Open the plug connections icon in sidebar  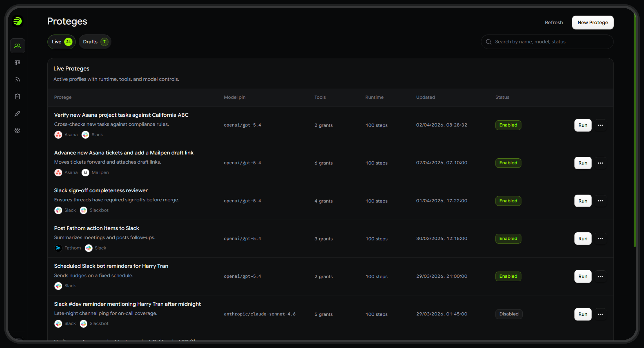(x=17, y=114)
